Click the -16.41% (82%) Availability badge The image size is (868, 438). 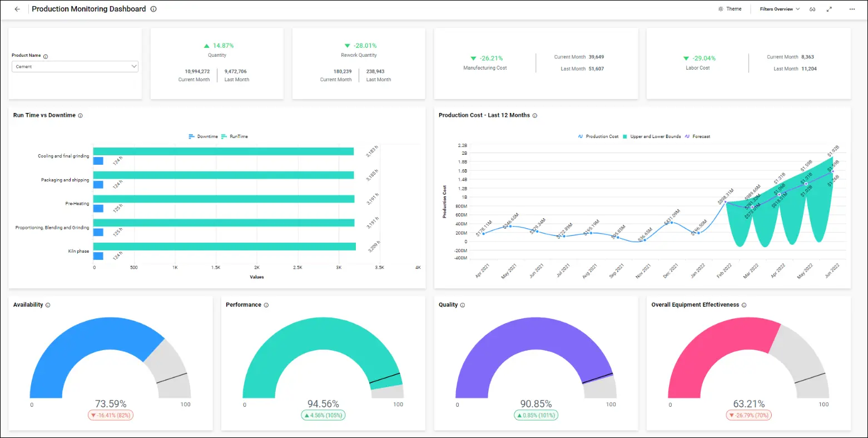tap(111, 415)
